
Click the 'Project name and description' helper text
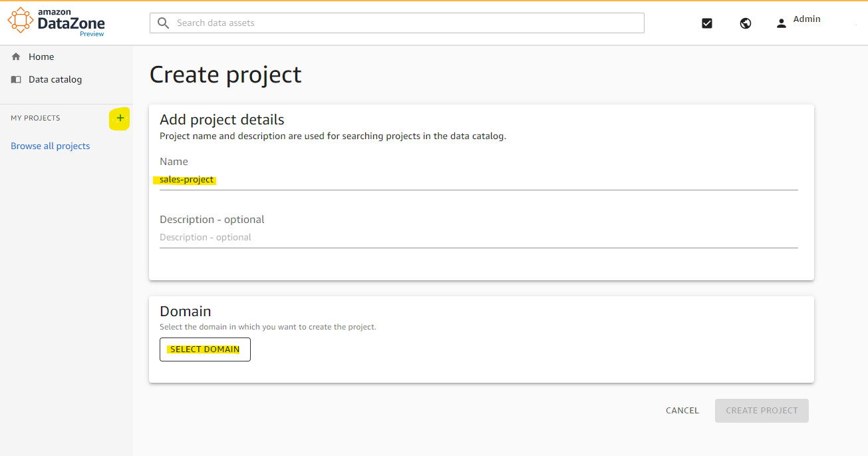[333, 136]
